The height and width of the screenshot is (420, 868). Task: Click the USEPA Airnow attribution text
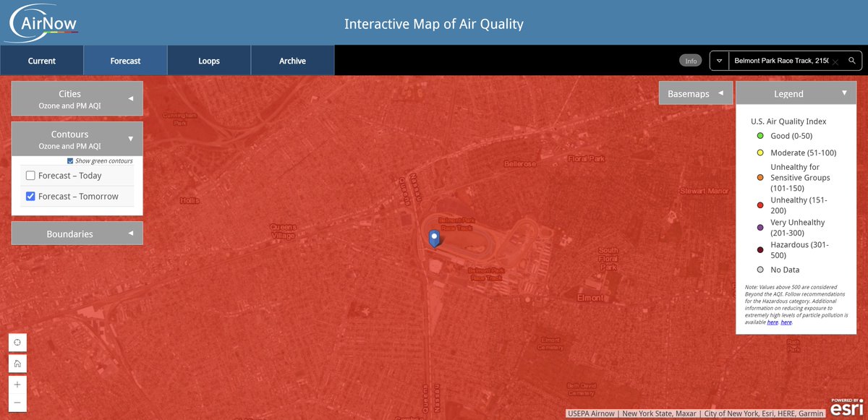592,413
